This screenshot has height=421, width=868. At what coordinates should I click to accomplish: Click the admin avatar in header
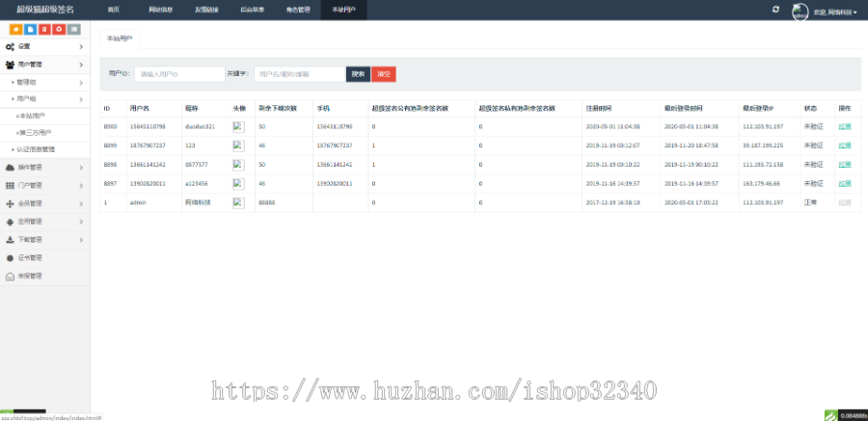pyautogui.click(x=800, y=11)
